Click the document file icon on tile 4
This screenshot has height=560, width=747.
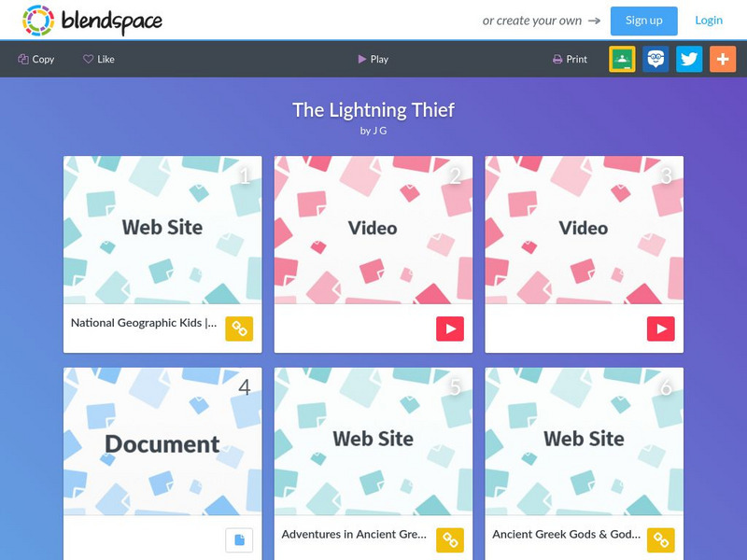coord(239,540)
